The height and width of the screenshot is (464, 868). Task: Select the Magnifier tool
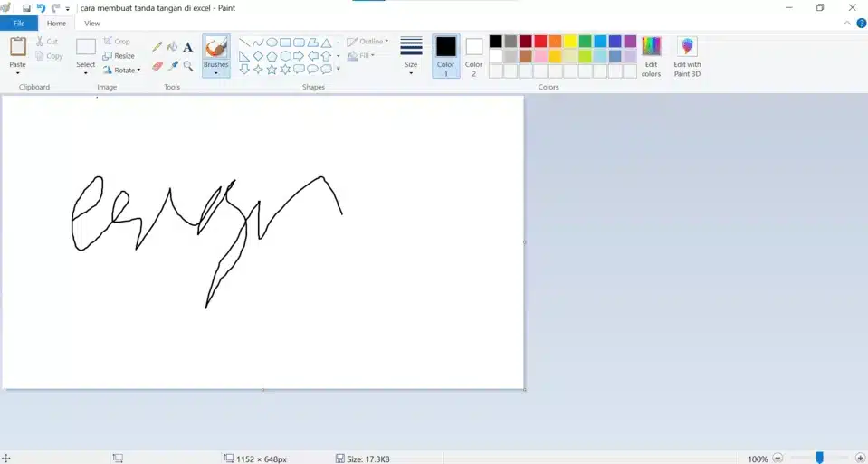pos(187,66)
